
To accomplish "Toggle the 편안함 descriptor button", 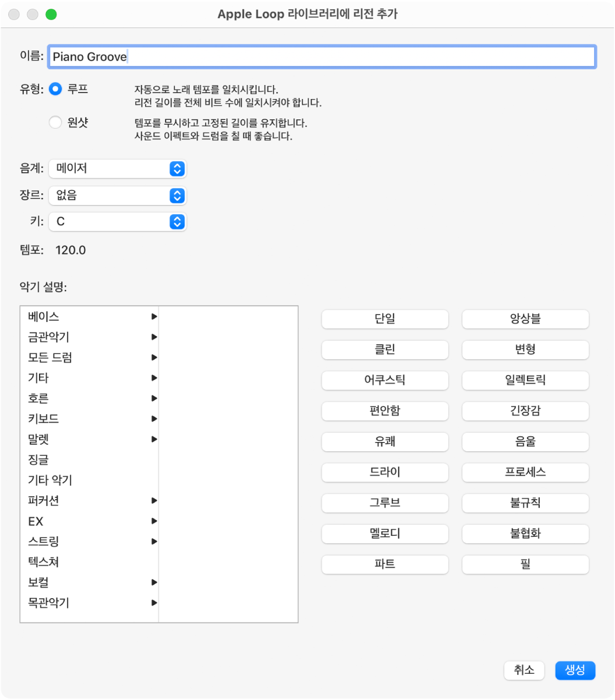I will [x=385, y=411].
